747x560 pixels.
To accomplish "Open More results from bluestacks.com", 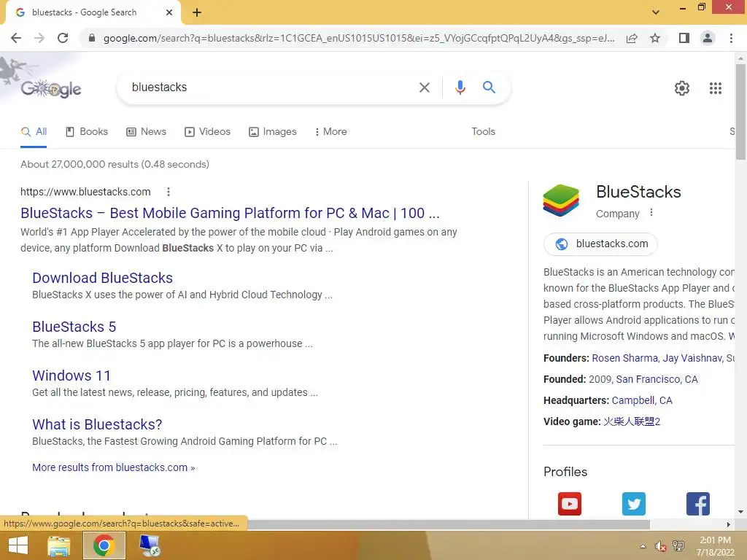I will point(113,467).
